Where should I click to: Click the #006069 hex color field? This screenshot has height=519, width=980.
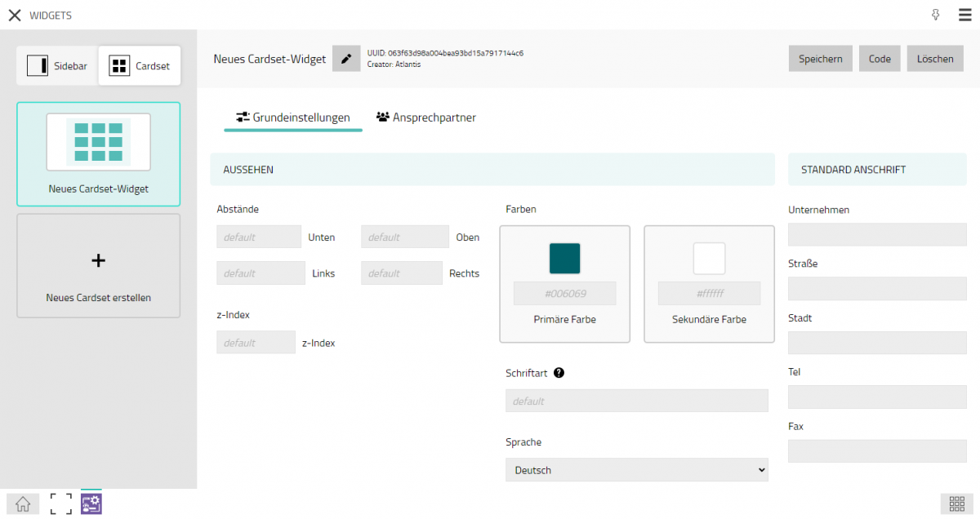pos(565,294)
